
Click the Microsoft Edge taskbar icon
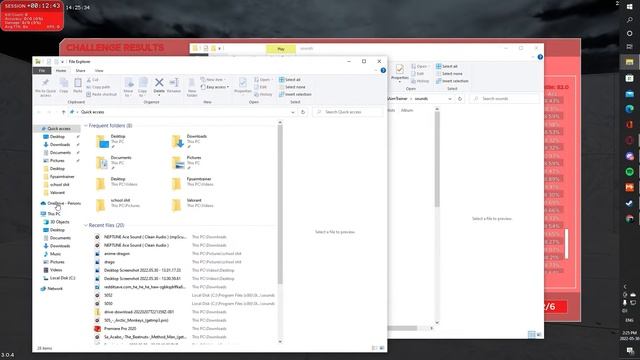629,109
